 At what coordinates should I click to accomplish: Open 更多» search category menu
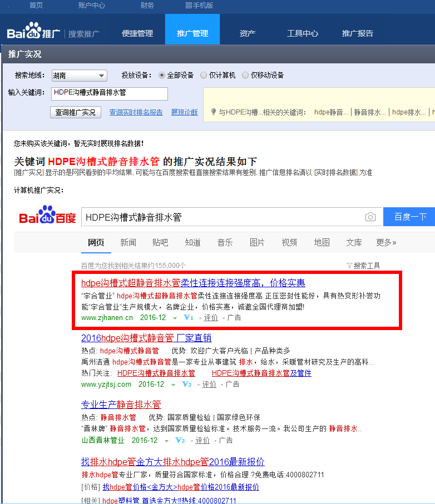click(x=386, y=242)
